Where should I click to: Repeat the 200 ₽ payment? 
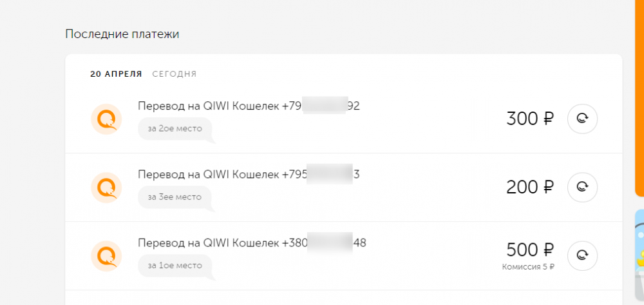(582, 187)
